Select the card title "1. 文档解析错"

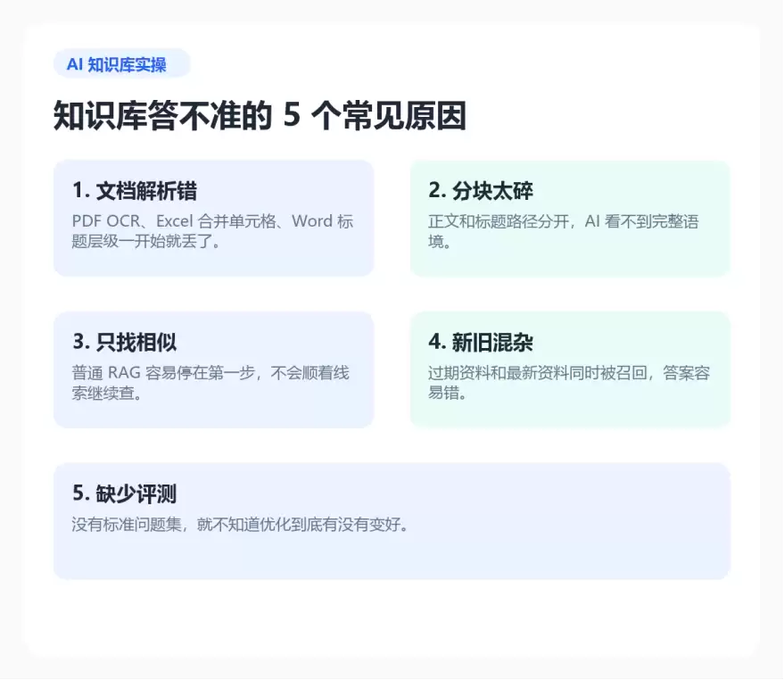135,191
